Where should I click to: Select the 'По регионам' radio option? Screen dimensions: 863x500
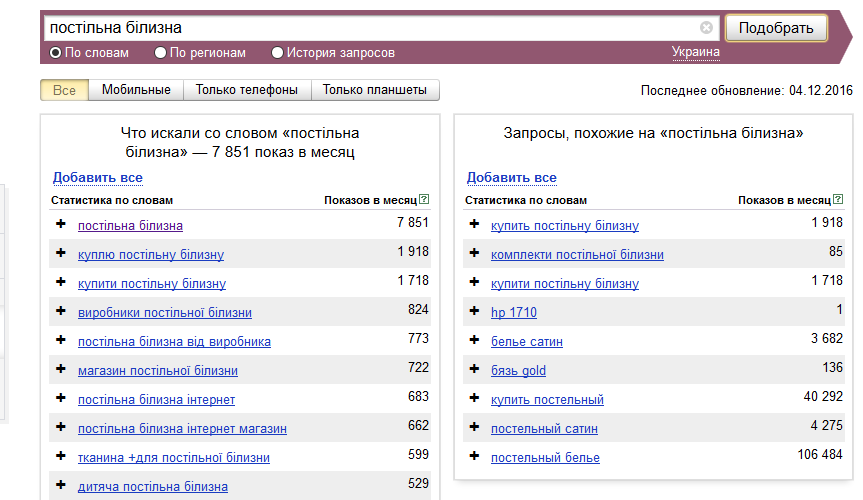coord(160,53)
